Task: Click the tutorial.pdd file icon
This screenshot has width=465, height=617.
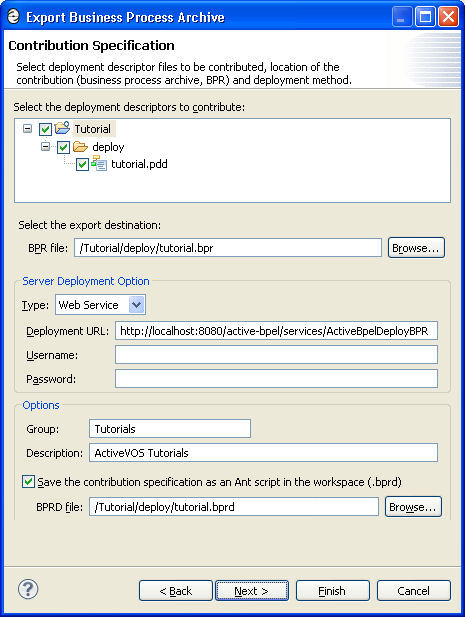Action: (x=99, y=163)
